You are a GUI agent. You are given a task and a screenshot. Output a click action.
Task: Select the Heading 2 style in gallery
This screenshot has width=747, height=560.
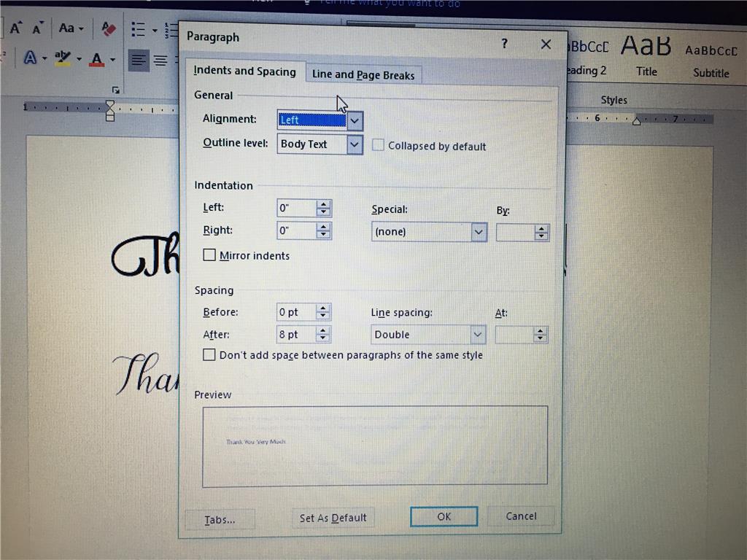click(587, 58)
